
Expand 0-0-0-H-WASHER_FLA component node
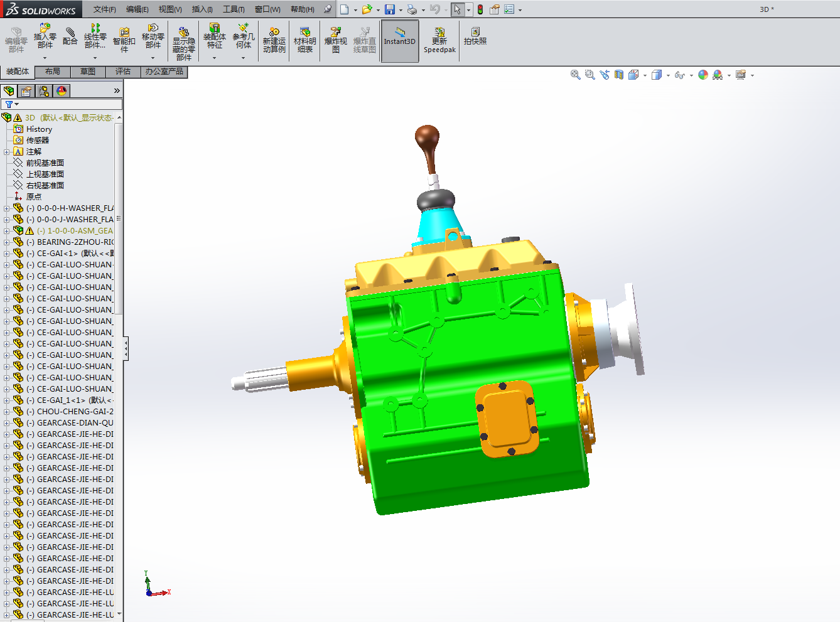point(7,208)
